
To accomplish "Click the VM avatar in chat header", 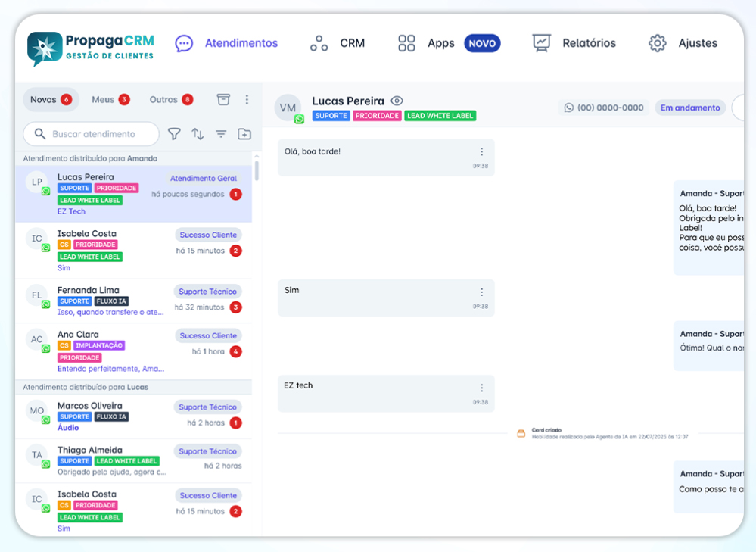I will (288, 108).
